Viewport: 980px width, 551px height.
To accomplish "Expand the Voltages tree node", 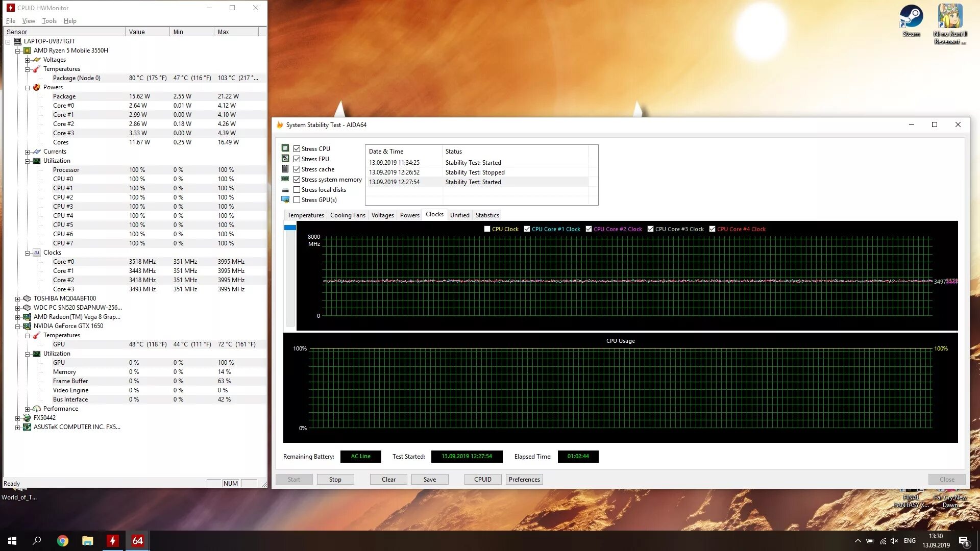I will [x=28, y=60].
